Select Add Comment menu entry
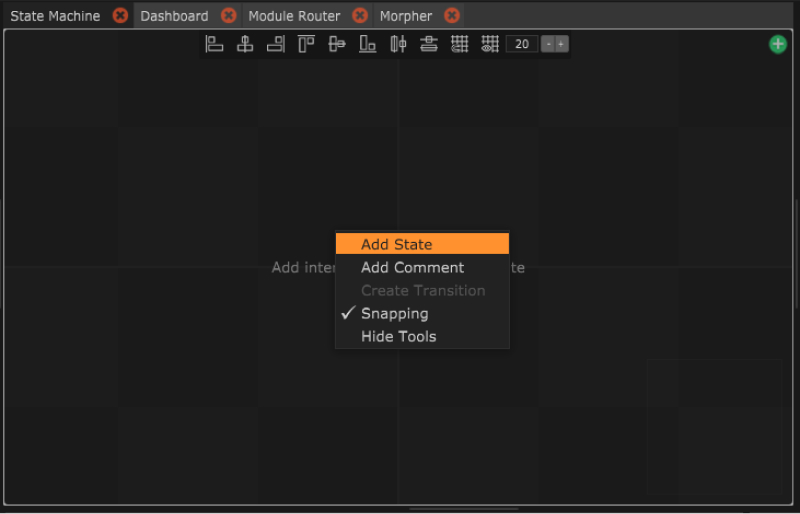 click(x=412, y=267)
